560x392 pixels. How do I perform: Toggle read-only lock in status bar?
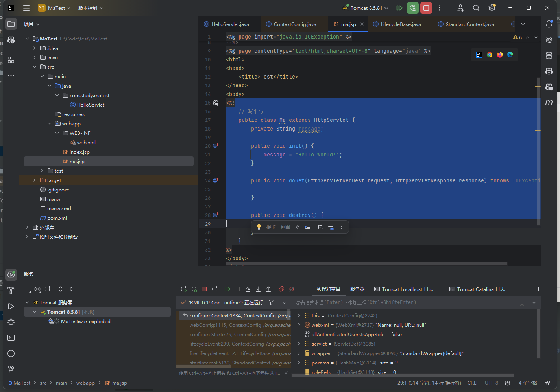pos(547,383)
